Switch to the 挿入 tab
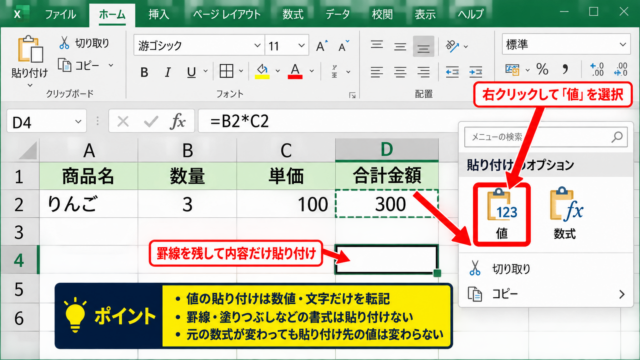This screenshot has height=360, width=640. coord(158,15)
